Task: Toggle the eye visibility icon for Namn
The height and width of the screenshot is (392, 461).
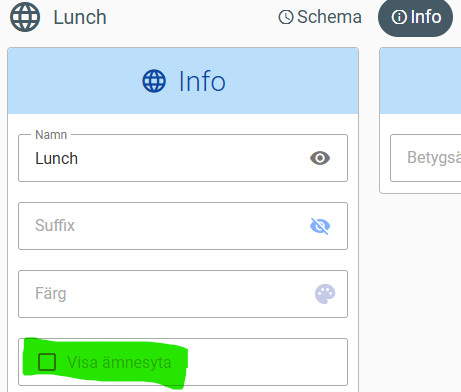Action: pyautogui.click(x=320, y=158)
